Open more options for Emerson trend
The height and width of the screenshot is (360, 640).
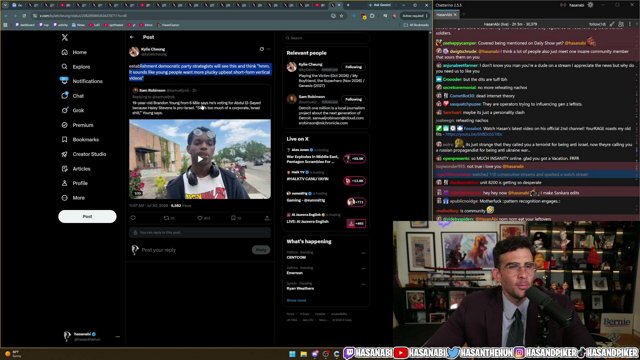click(x=363, y=269)
